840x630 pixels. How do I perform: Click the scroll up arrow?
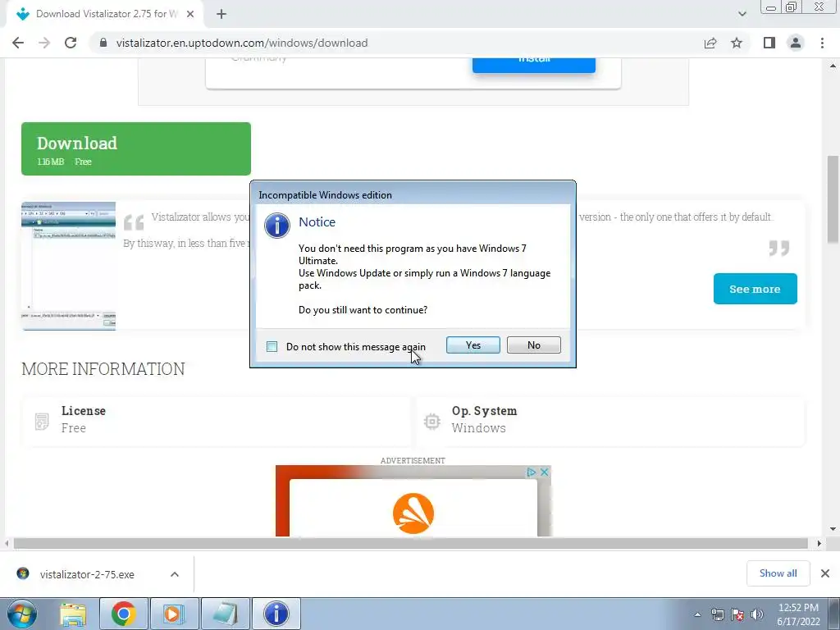tap(833, 66)
